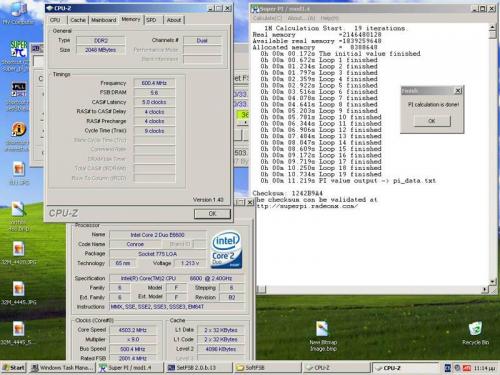Switch to the CPU tab in CPU-Z
The image size is (500, 375).
pyautogui.click(x=55, y=20)
